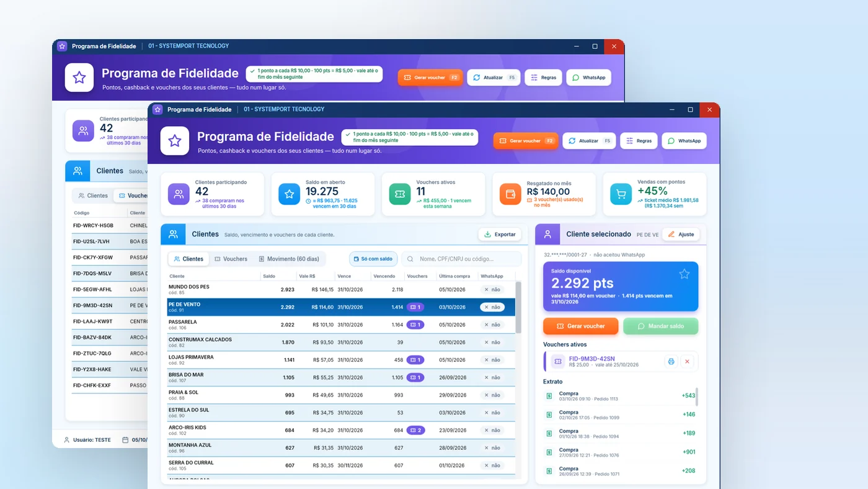
Task: Open the Movimento (60 dias) tab
Action: coord(289,259)
